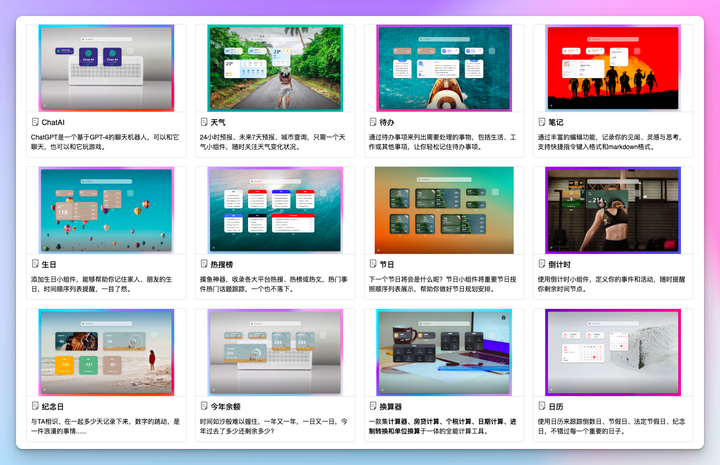Click the page icon next to 生日

35,264
